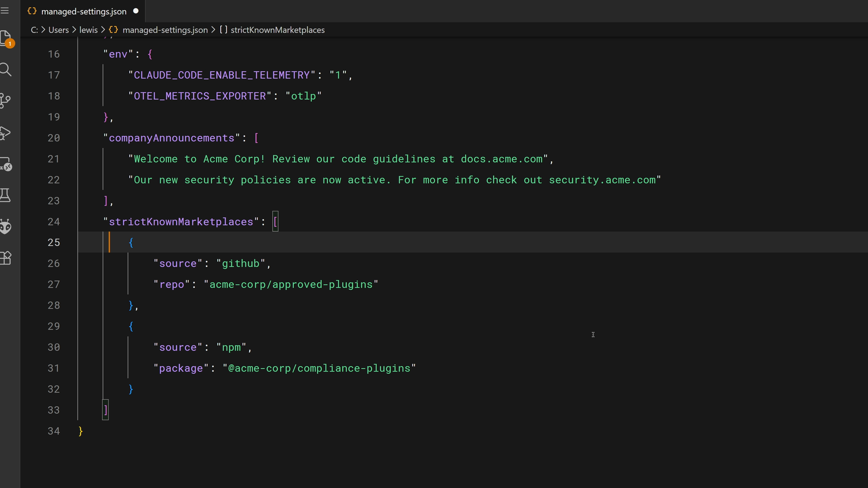868x488 pixels.
Task: Expand the lewis breadcrumb folder
Action: click(x=88, y=30)
